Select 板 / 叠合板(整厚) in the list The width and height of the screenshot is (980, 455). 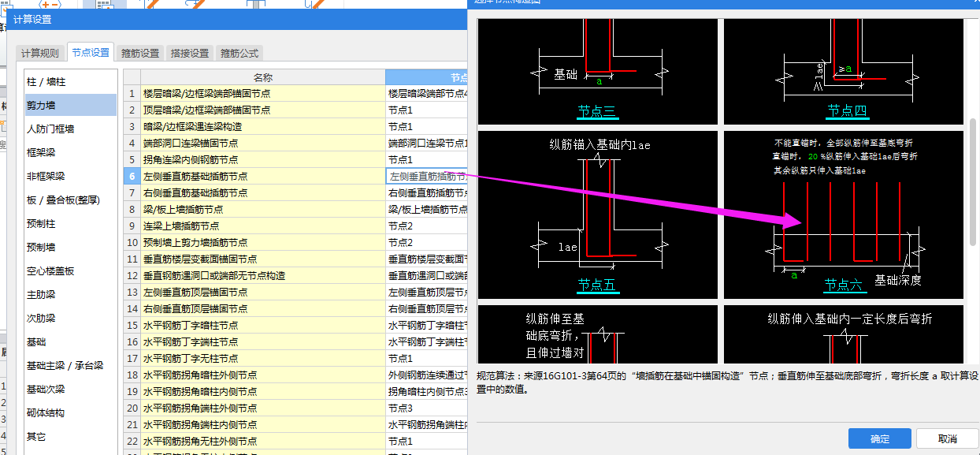click(x=71, y=200)
